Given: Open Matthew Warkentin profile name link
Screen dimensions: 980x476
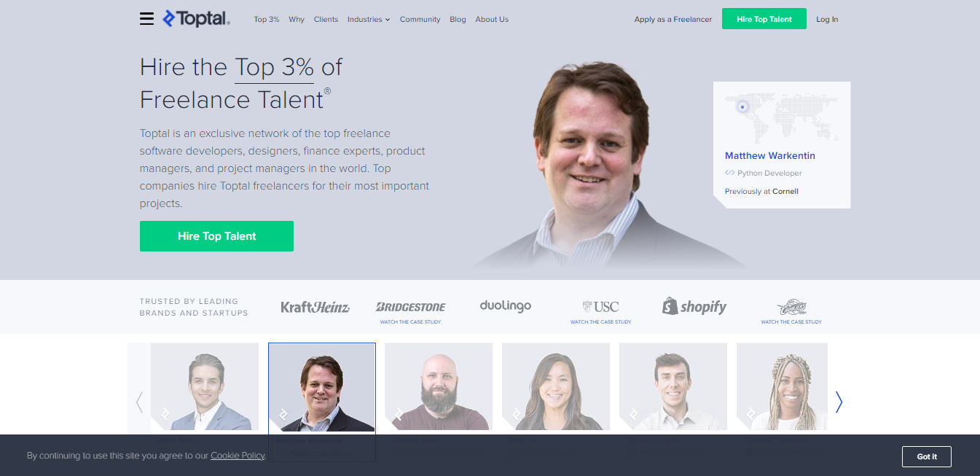Looking at the screenshot, I should (770, 155).
